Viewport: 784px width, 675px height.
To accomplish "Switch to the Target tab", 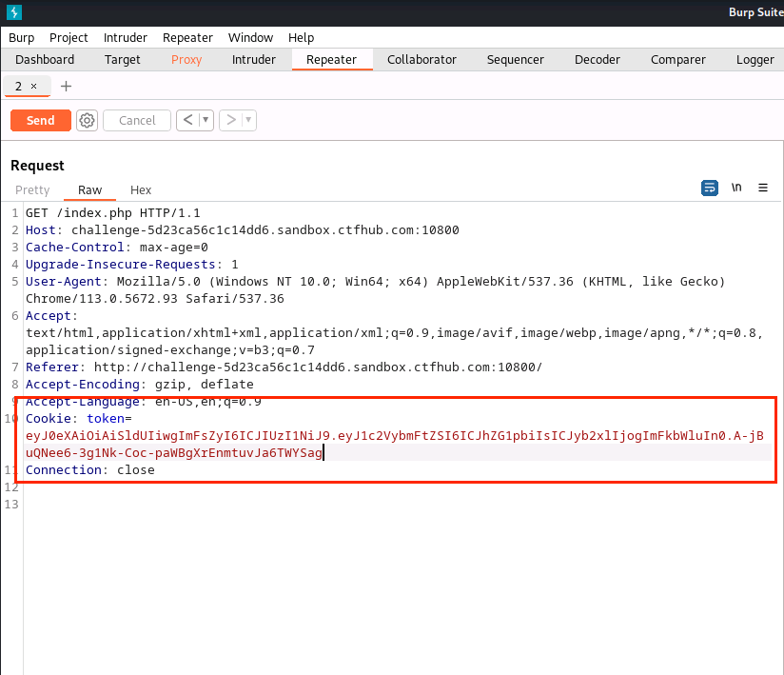I will (122, 60).
